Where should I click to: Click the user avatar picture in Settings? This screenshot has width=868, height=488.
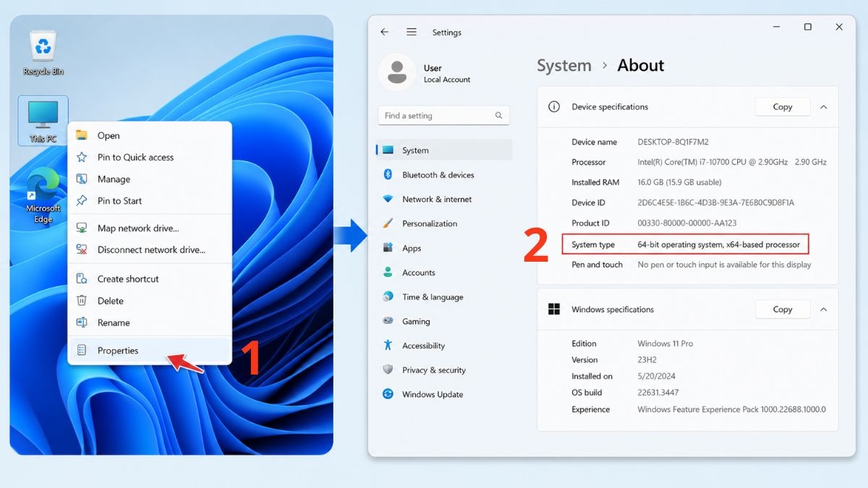click(396, 72)
